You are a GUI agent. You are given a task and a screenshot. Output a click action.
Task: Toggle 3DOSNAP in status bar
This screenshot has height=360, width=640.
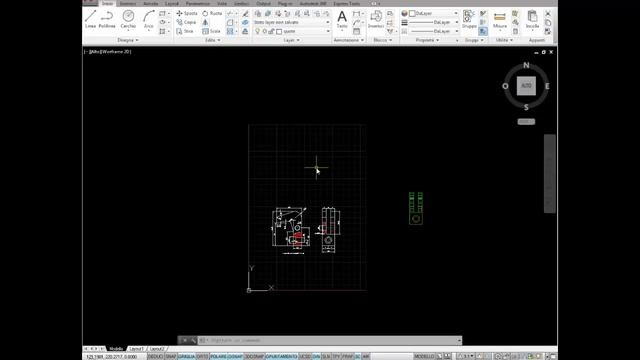(x=254, y=356)
